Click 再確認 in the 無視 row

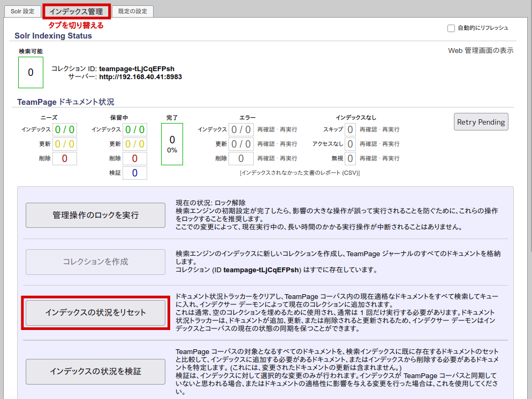[x=368, y=158]
